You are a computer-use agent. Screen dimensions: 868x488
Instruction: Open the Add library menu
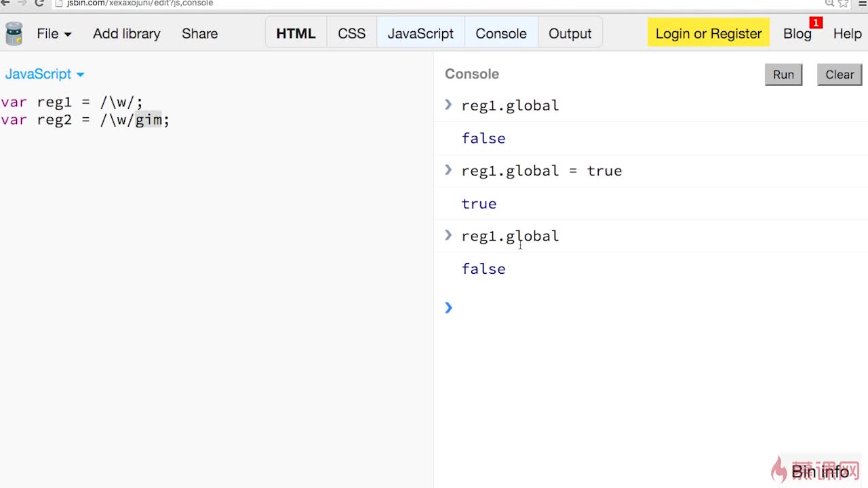point(126,33)
